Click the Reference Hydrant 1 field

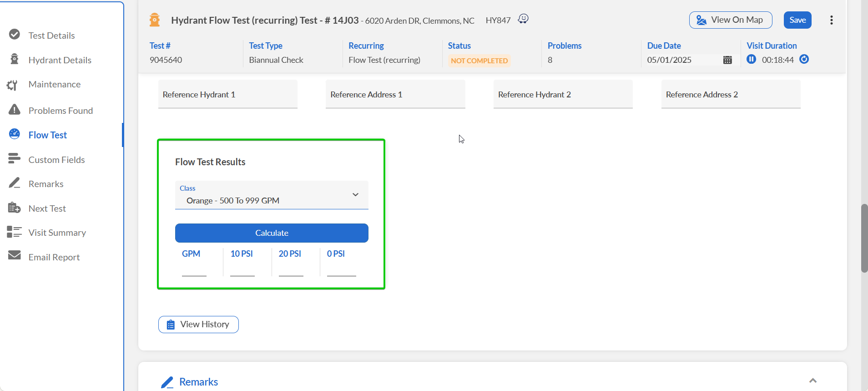pyautogui.click(x=227, y=95)
